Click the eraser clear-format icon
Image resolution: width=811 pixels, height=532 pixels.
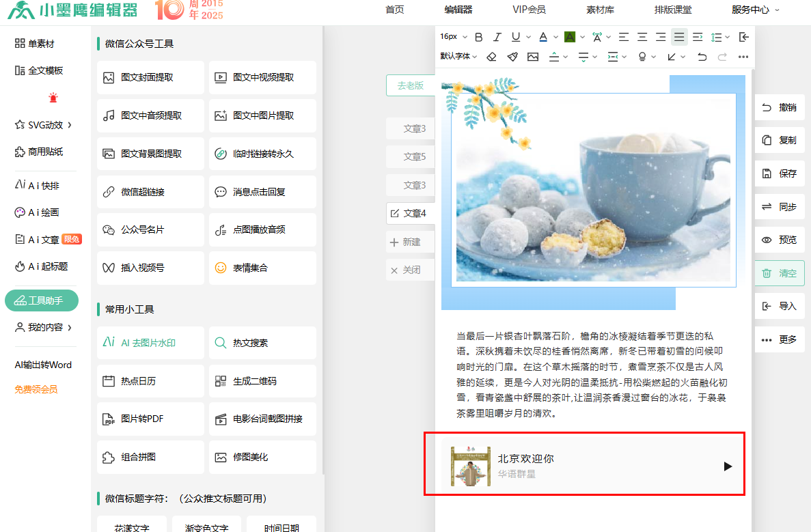(491, 57)
